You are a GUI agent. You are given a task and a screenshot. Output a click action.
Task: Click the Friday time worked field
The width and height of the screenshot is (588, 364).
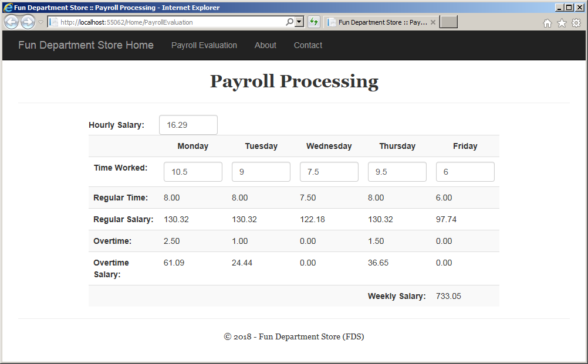(465, 172)
